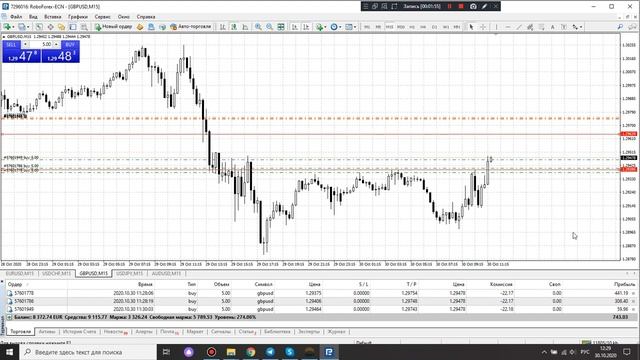The height and width of the screenshot is (360, 640).
Task: Zoom out of the chart
Action: 269,27
